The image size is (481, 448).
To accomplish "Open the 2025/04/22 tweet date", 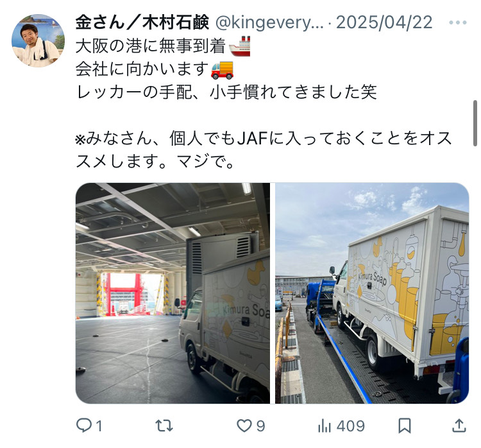I will point(384,22).
